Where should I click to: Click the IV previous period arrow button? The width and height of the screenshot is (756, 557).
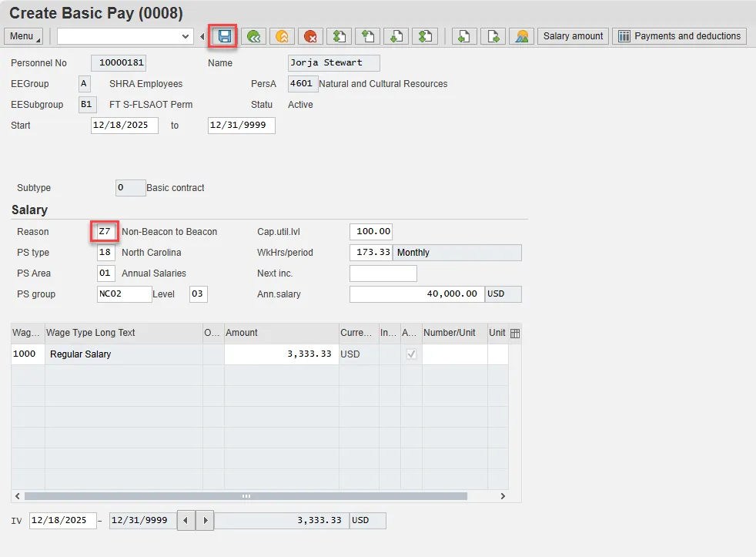coord(186,520)
